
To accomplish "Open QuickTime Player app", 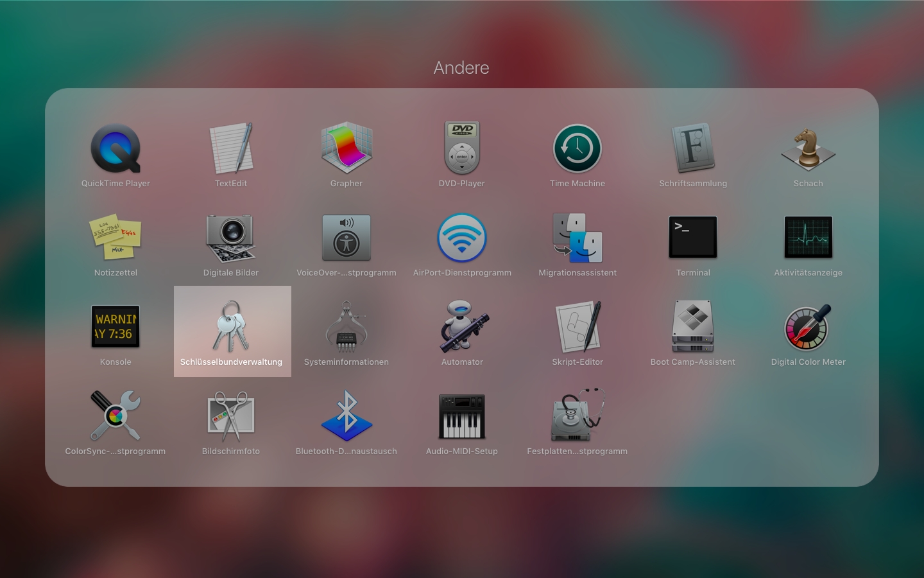I will [x=116, y=149].
